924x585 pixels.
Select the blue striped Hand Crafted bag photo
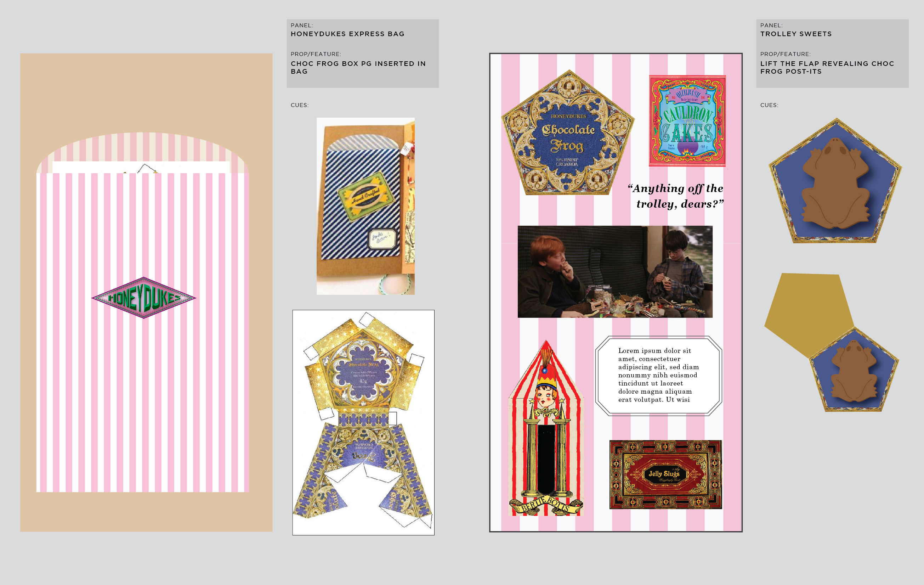click(x=366, y=206)
